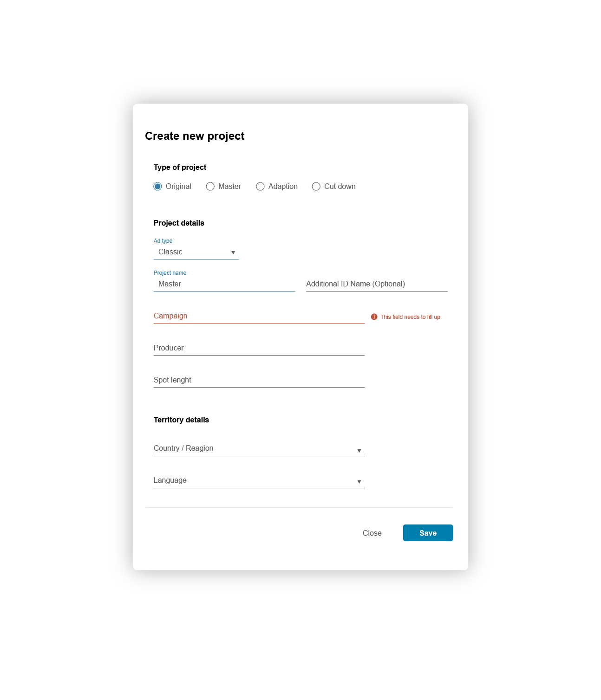Select the Master project type
The width and height of the screenshot is (601, 700).
click(210, 186)
